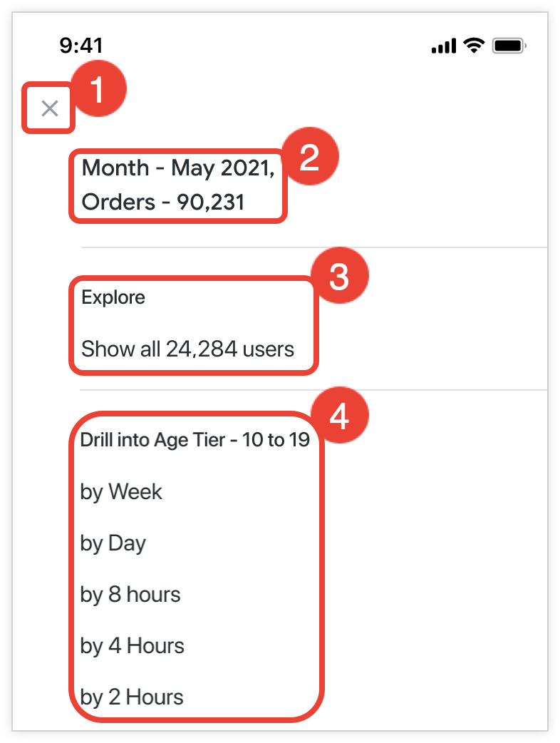This screenshot has width=560, height=743.
Task: Open Show all 24,284 users link
Action: (187, 349)
